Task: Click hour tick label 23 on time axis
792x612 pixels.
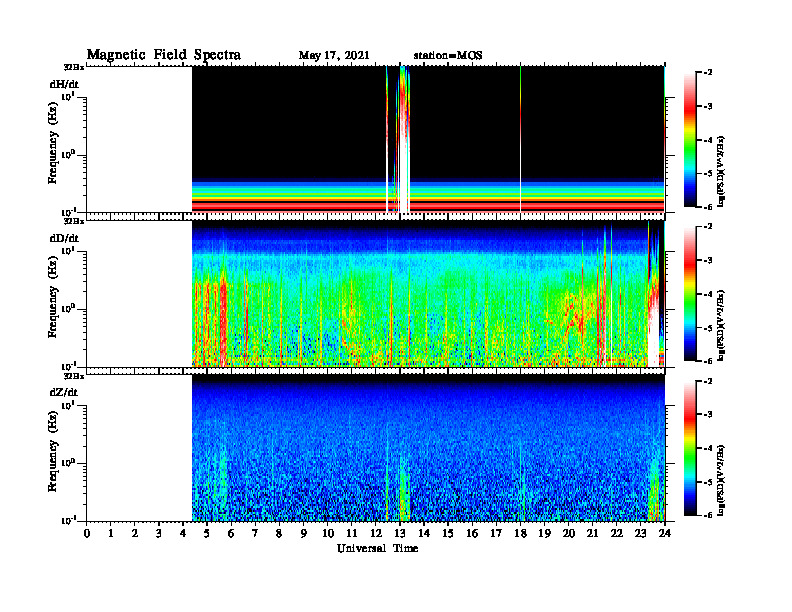Action: point(641,534)
